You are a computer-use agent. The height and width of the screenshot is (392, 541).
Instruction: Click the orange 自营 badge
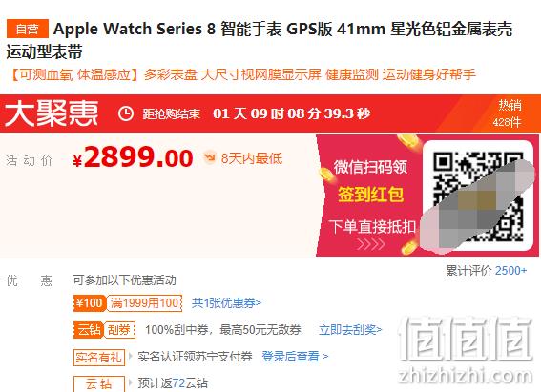click(x=28, y=29)
